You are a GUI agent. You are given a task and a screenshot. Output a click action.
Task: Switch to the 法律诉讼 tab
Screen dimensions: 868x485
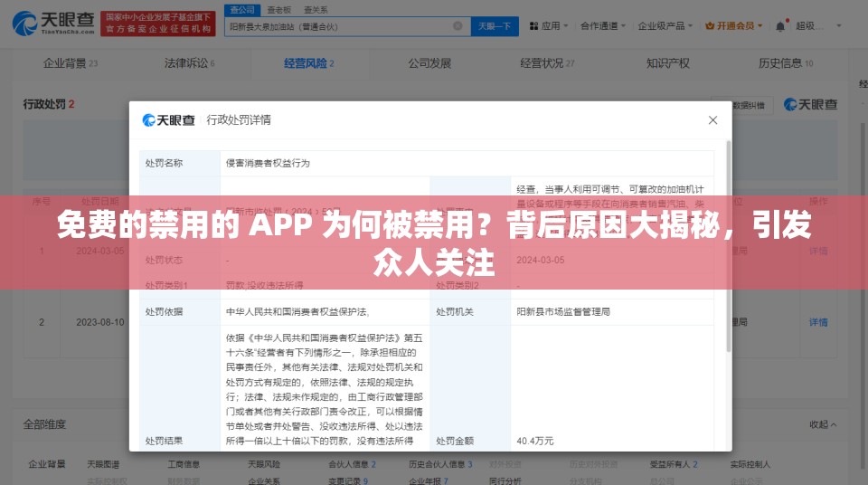(x=189, y=63)
